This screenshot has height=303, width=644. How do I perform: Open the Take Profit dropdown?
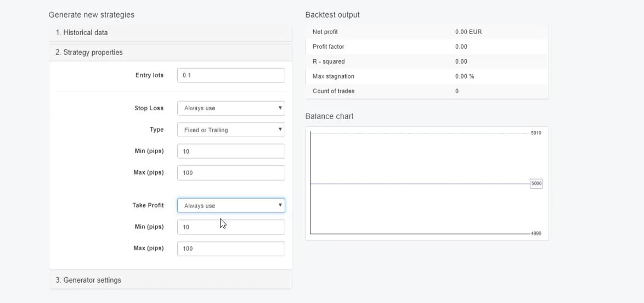pos(231,205)
